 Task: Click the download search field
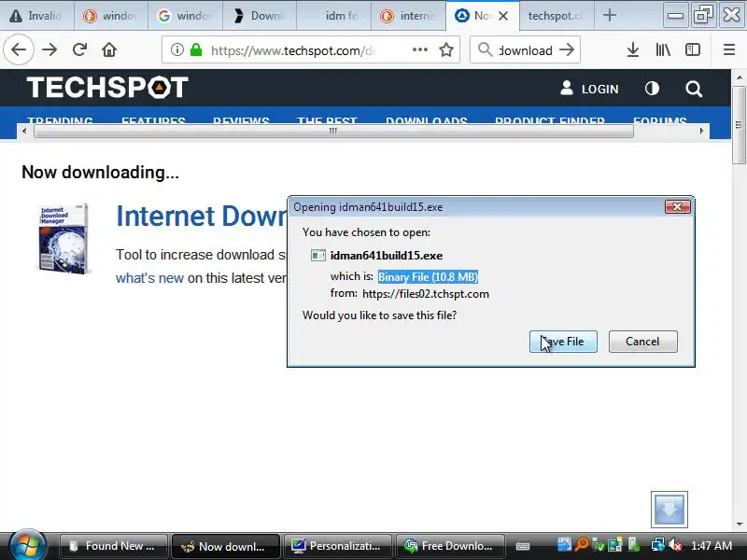pos(526,50)
